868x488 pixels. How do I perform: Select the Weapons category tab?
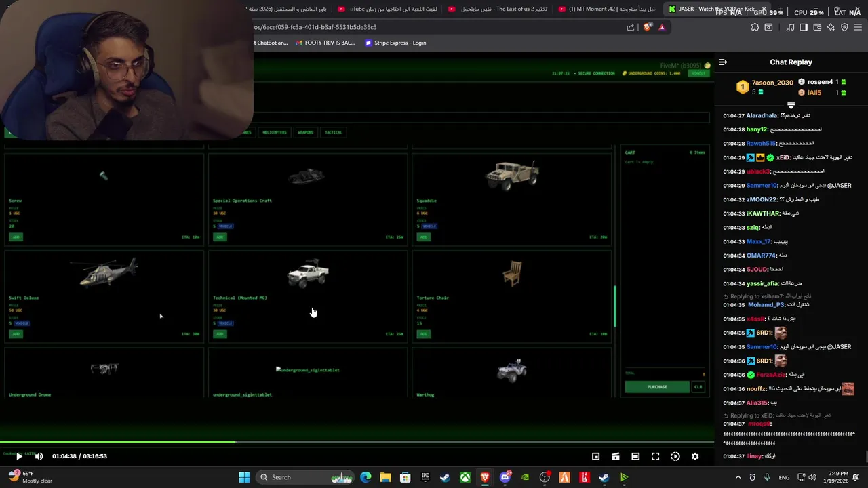click(x=306, y=132)
